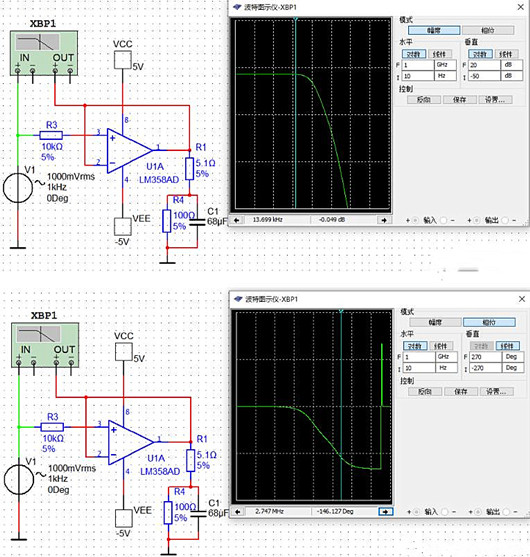Move cursor right beside the -0.049 dB readout
Screen dimensions: 530x557
(384, 220)
